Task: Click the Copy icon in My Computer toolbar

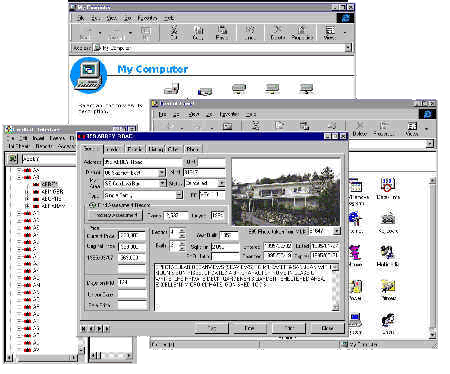Action: [198, 32]
